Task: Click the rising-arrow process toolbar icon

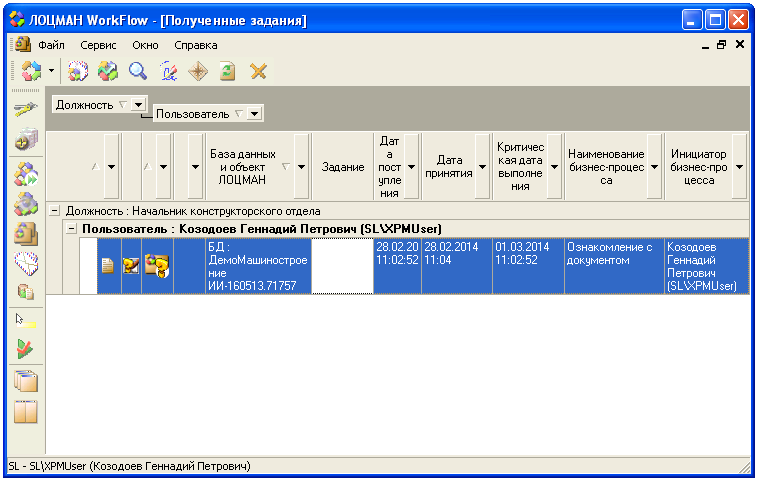Action: click(x=107, y=71)
